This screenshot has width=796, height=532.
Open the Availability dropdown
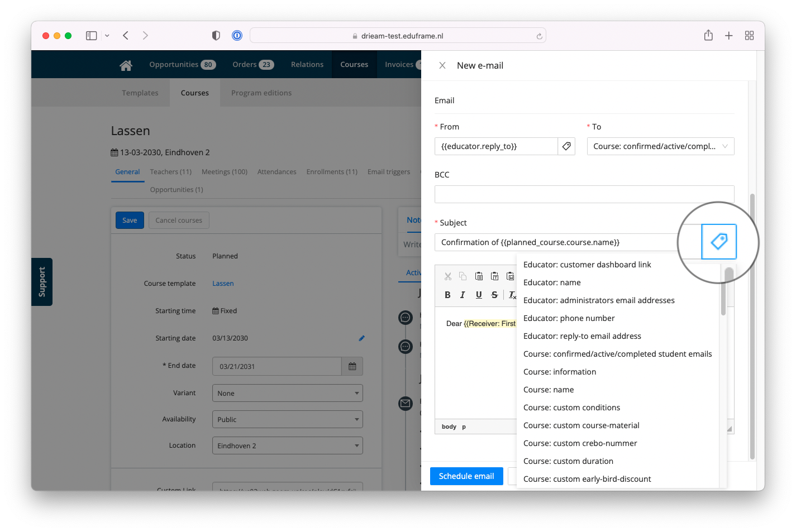pyautogui.click(x=287, y=419)
